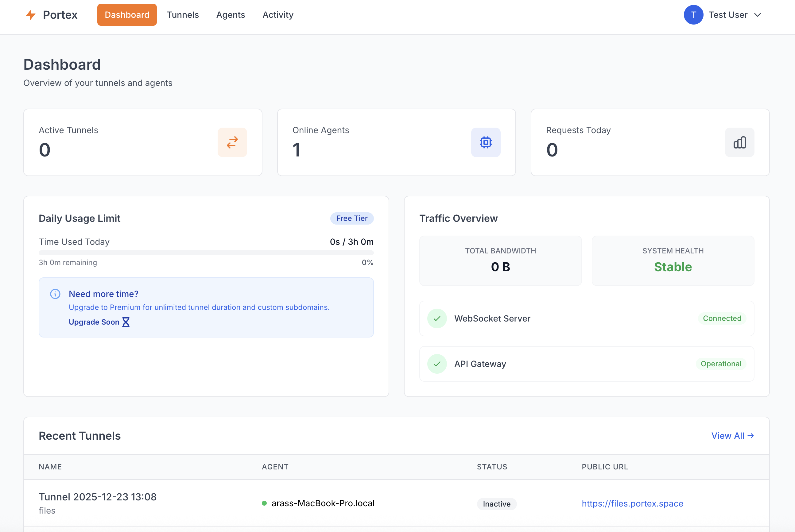Click the Free Tier badge
Screen dimensions: 795x532
[x=352, y=218]
